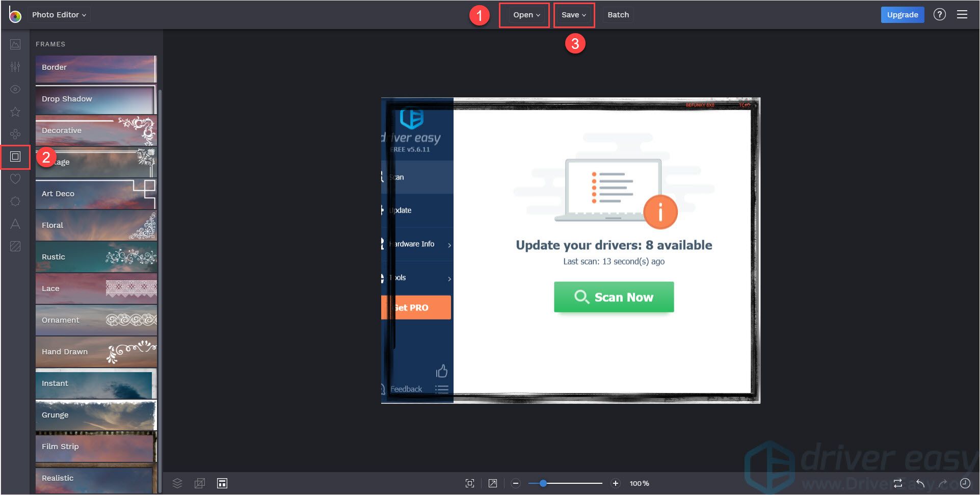The height and width of the screenshot is (495, 980).
Task: Click the repeat/compare arrows icon
Action: pyautogui.click(x=898, y=483)
